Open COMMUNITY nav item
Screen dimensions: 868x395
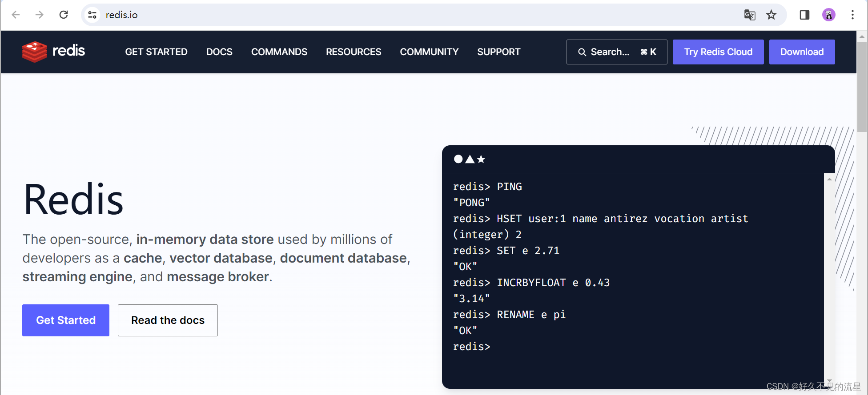click(x=429, y=52)
